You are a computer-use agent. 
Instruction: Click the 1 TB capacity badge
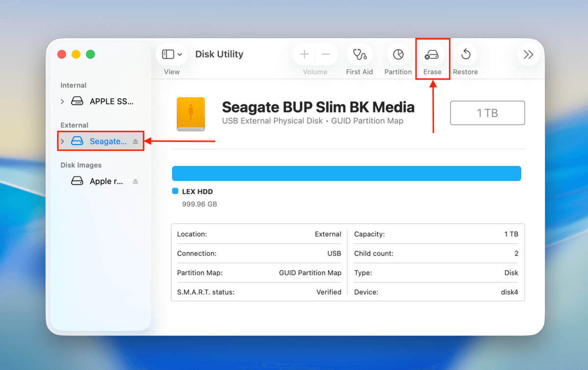coord(487,113)
